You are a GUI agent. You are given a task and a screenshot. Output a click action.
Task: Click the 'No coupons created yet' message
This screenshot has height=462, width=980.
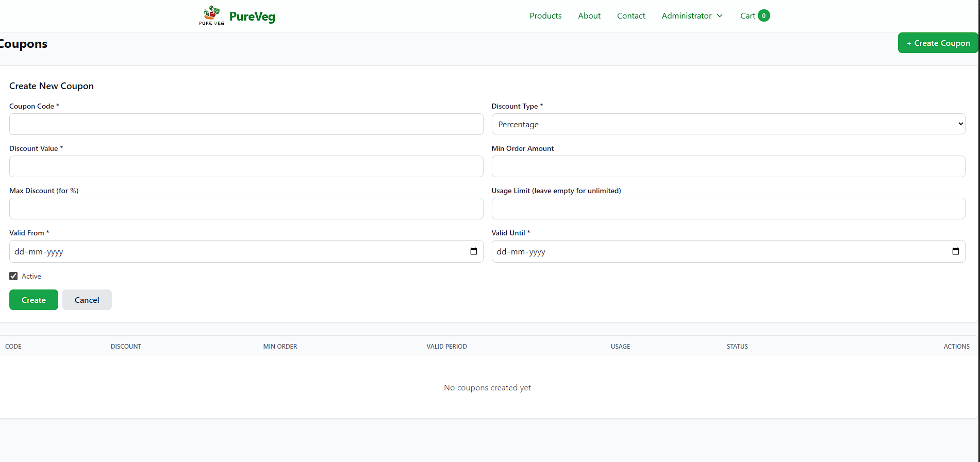point(487,387)
